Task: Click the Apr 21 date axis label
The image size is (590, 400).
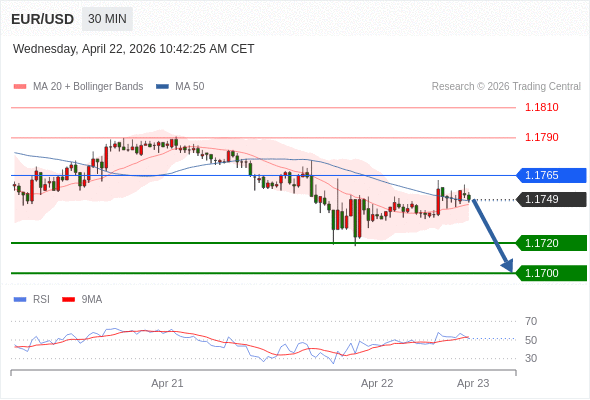Action: [x=167, y=383]
